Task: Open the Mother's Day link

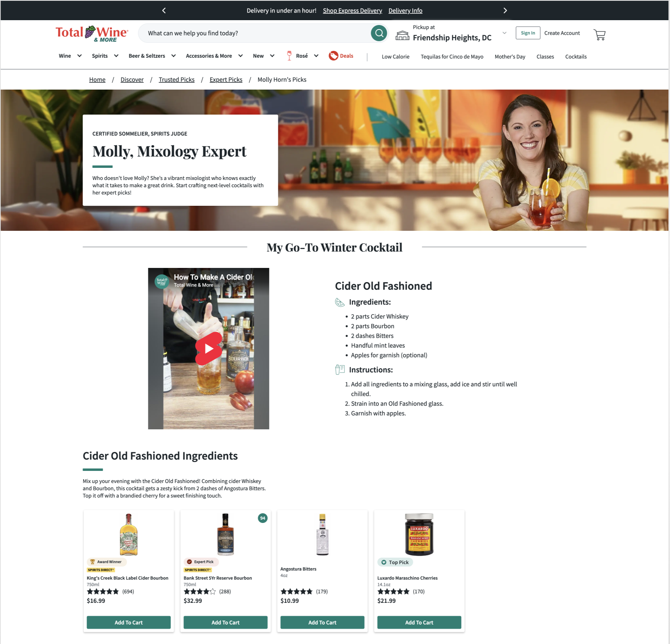Action: click(510, 56)
